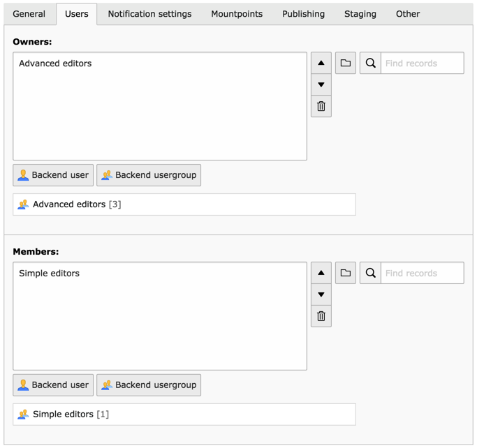Click the Members search magnifier icon

pos(370,274)
